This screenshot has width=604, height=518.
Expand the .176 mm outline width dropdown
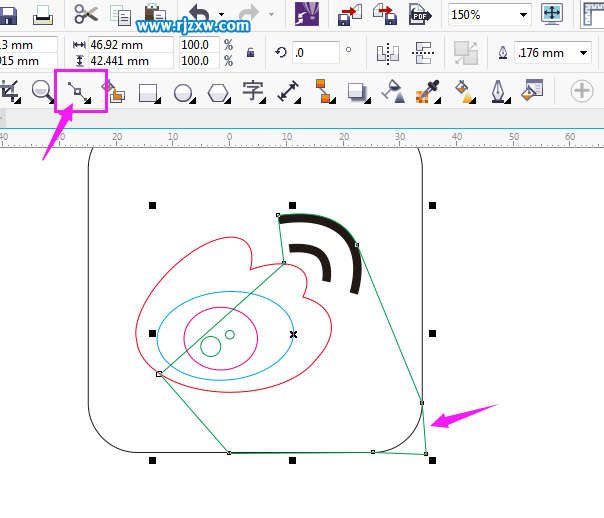point(583,53)
